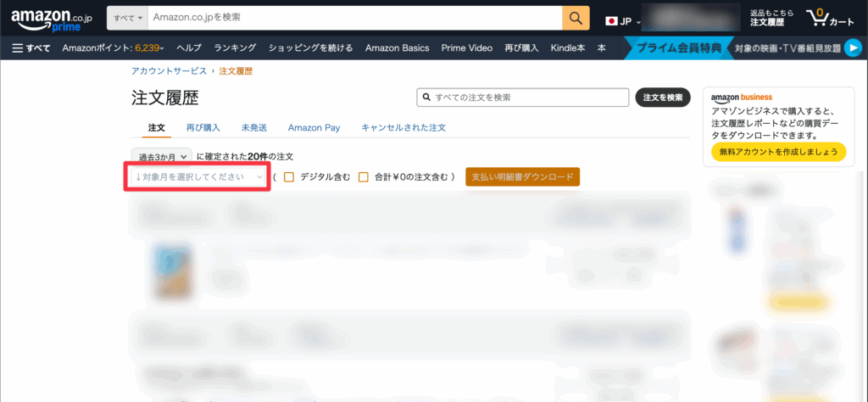868x402 pixels.
Task: Expand the Amazonポイント dropdown
Action: (x=113, y=48)
